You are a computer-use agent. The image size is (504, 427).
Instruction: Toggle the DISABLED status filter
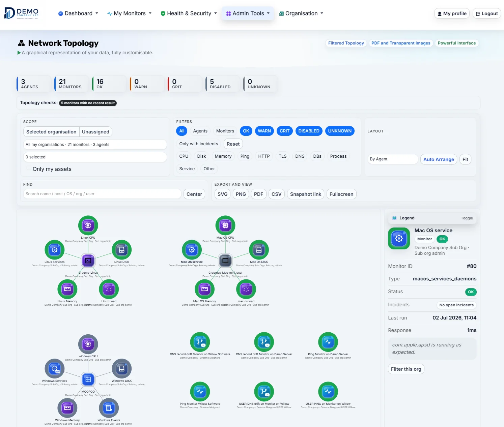[x=309, y=131]
